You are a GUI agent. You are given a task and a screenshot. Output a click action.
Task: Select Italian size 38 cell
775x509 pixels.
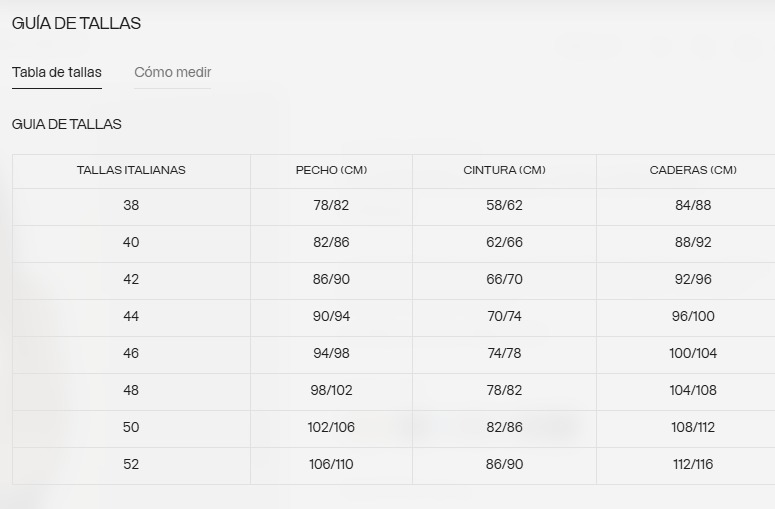coord(131,205)
